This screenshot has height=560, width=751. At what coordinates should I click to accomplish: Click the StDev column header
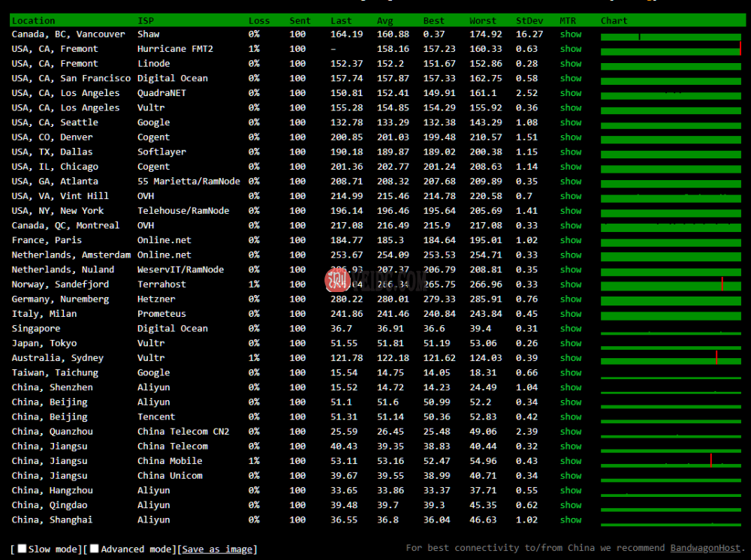(529, 20)
